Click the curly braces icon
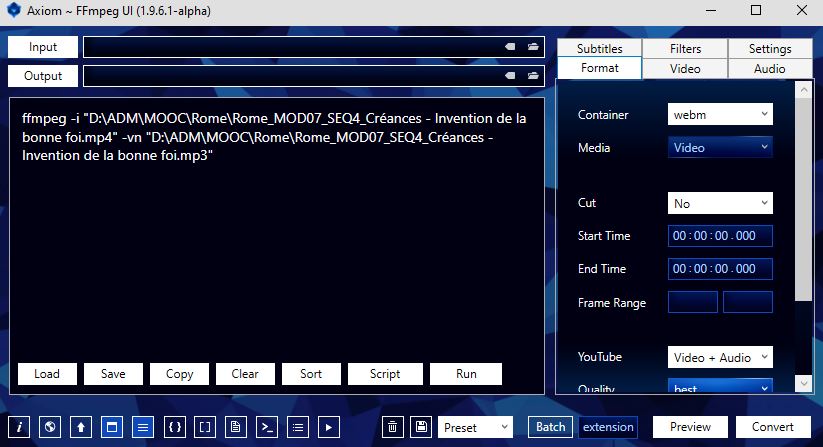Image resolution: width=823 pixels, height=447 pixels. click(x=174, y=427)
